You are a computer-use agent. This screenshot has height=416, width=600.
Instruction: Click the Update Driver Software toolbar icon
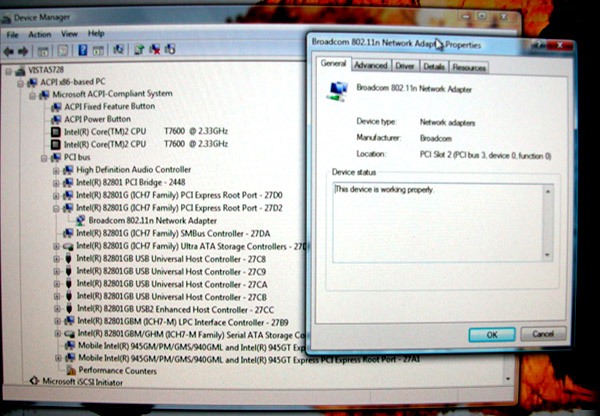139,49
